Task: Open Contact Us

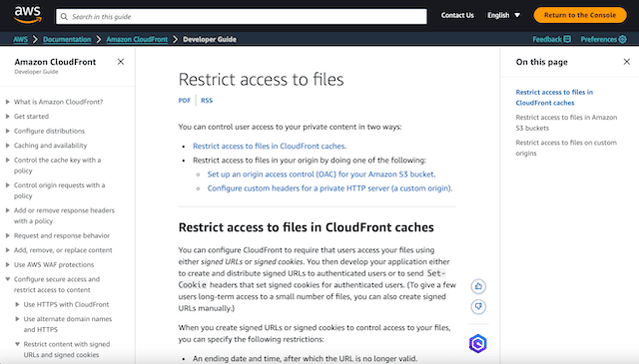Action: [x=457, y=15]
